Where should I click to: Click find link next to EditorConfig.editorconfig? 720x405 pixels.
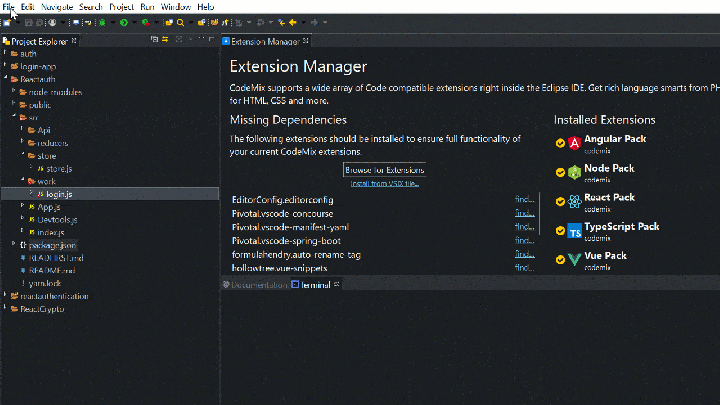(524, 200)
